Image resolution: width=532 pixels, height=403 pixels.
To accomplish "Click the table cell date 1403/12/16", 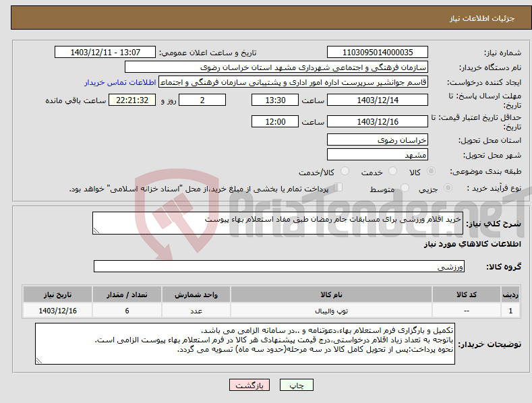I will [x=58, y=311].
